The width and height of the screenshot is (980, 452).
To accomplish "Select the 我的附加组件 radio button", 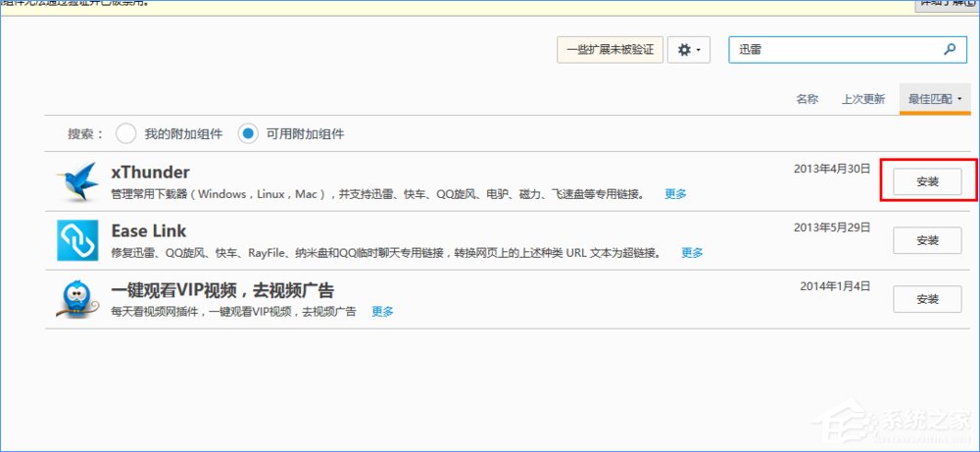I will tap(126, 133).
